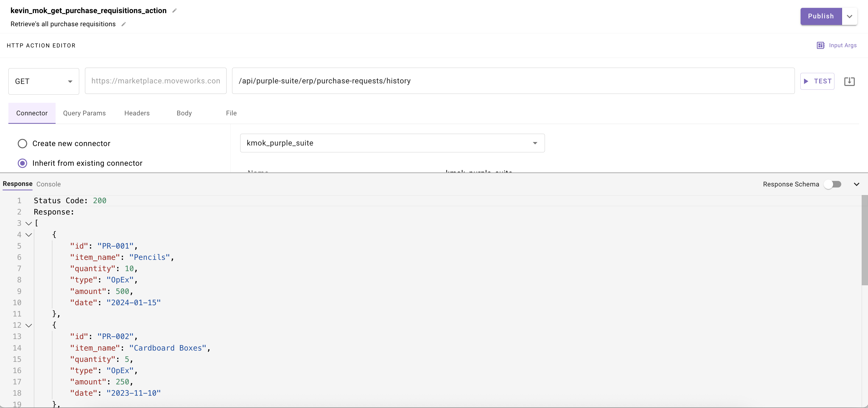Viewport: 868px width, 408px height.
Task: Click the API endpoint path field
Action: click(x=513, y=81)
